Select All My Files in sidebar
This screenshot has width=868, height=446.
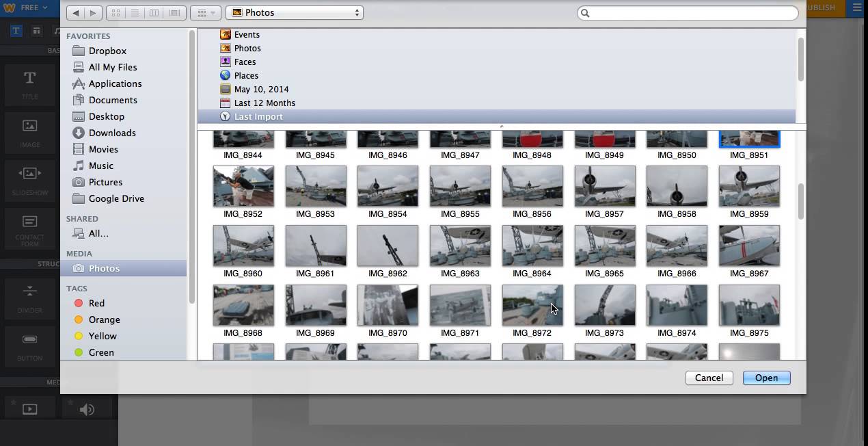113,67
